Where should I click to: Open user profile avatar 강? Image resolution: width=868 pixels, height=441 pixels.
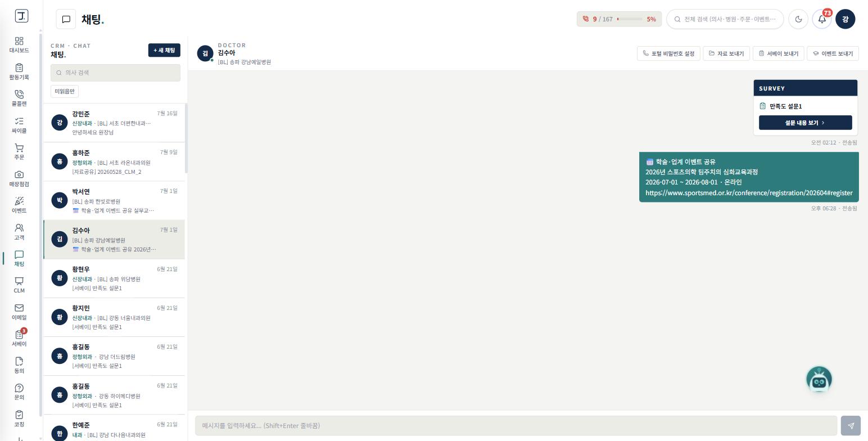846,19
